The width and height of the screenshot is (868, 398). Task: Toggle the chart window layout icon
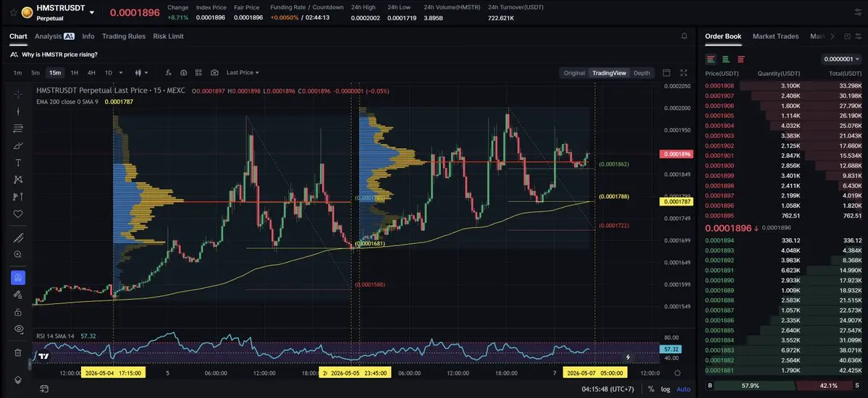[667, 73]
